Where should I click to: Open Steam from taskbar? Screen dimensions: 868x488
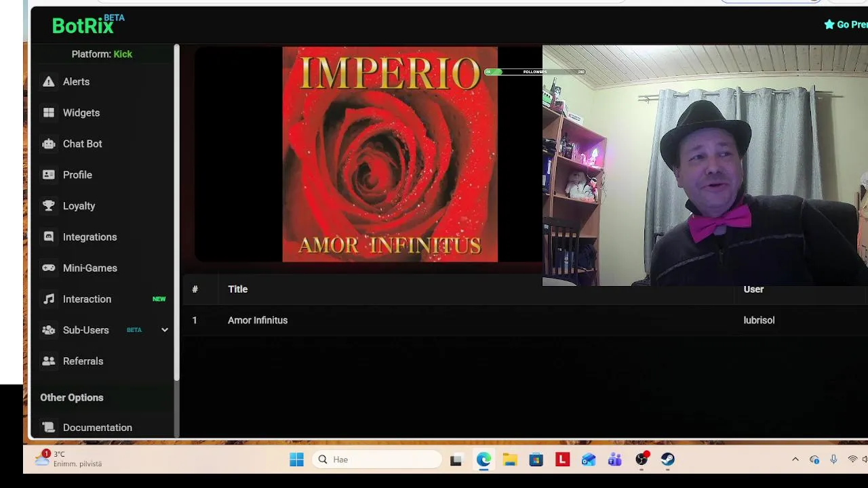point(668,460)
